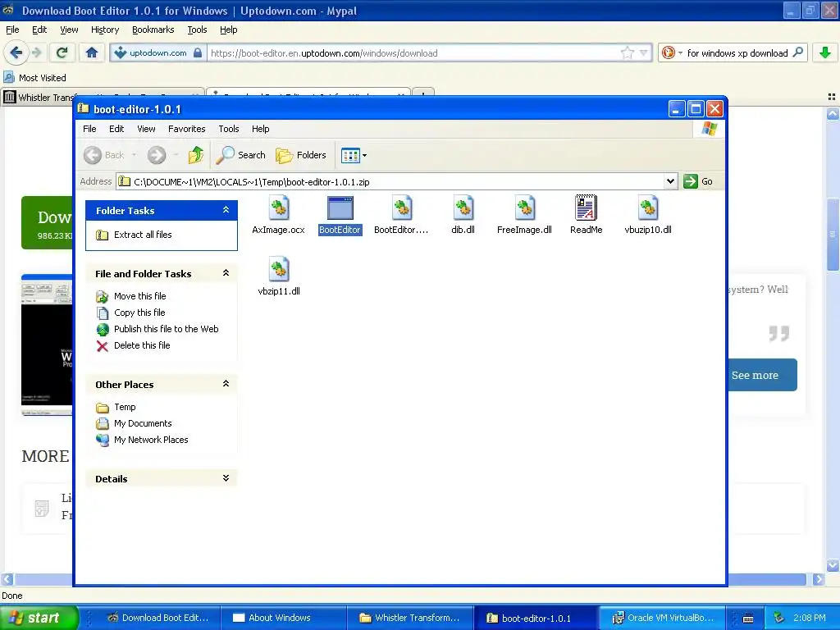
Task: Select the dib.dll file icon
Action: click(463, 208)
